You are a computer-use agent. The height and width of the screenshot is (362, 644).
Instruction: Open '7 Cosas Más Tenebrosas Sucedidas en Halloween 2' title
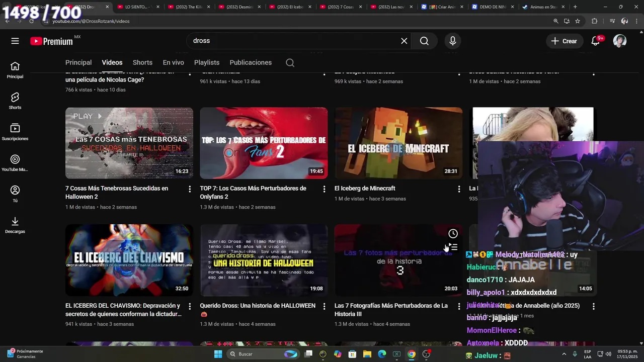click(117, 192)
